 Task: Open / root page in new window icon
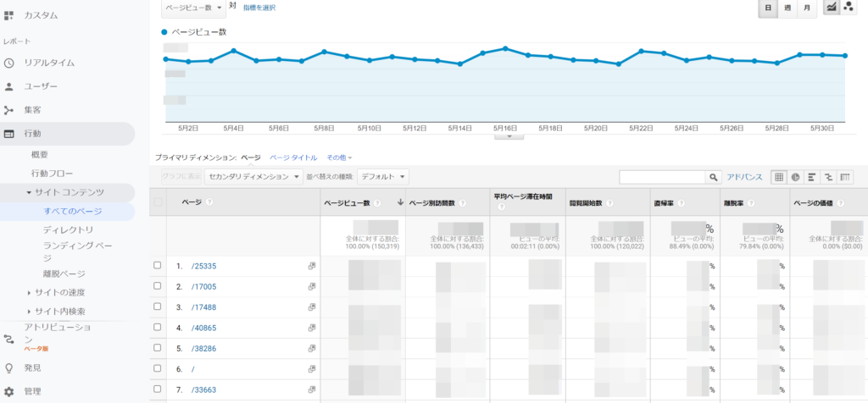click(x=312, y=369)
